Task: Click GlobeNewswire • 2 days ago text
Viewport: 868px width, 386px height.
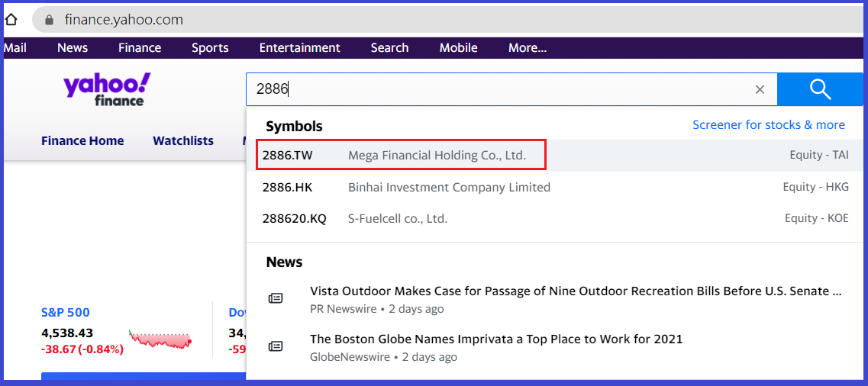Action: (384, 357)
